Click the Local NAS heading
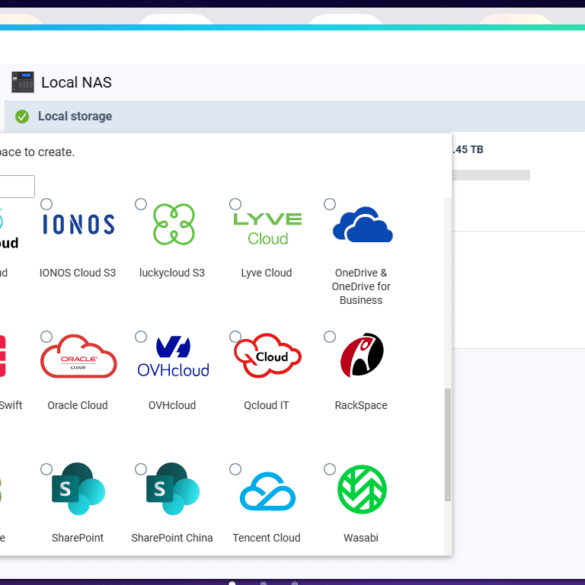The height and width of the screenshot is (585, 585). click(76, 82)
